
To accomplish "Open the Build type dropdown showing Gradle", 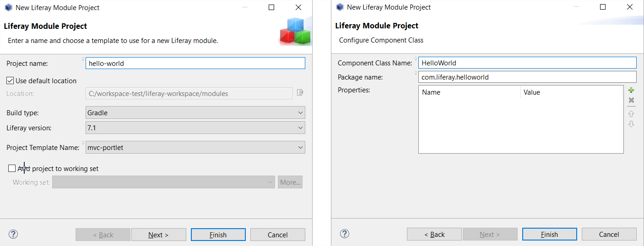I will (x=195, y=112).
